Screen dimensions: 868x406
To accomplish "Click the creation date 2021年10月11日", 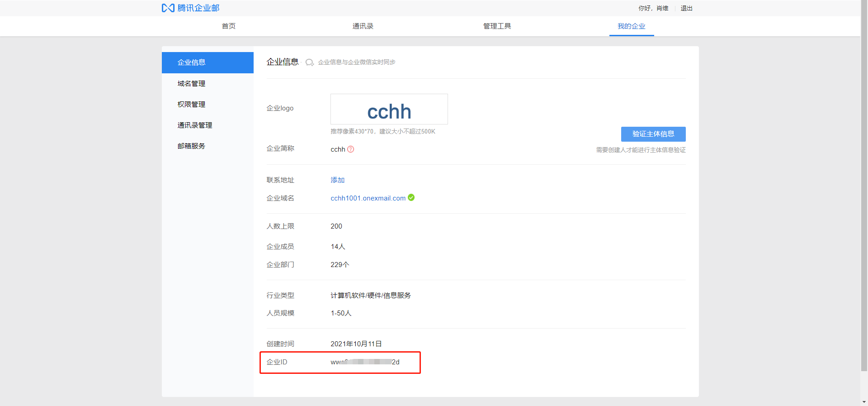I will click(x=356, y=344).
